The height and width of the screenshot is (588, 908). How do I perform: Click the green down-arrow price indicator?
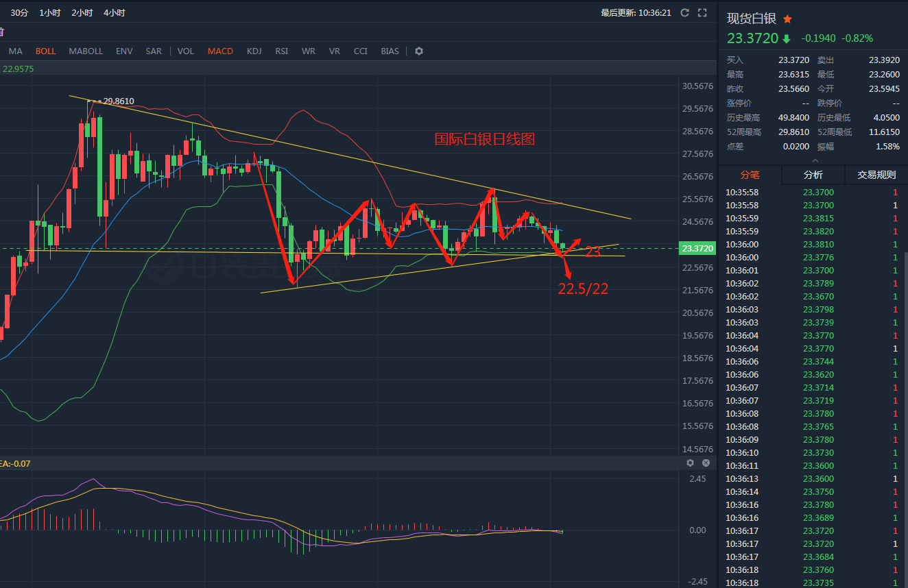787,39
